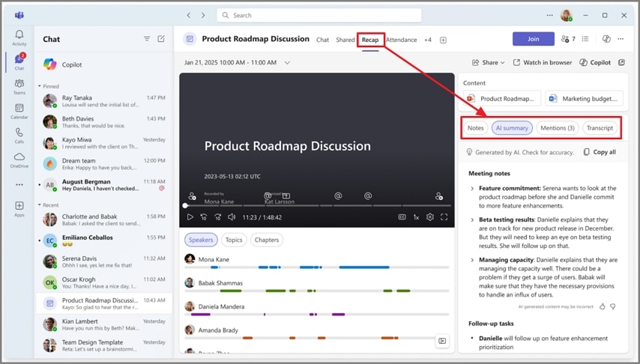Open the Chat tab of the meeting
This screenshot has width=640, height=364.
[322, 40]
